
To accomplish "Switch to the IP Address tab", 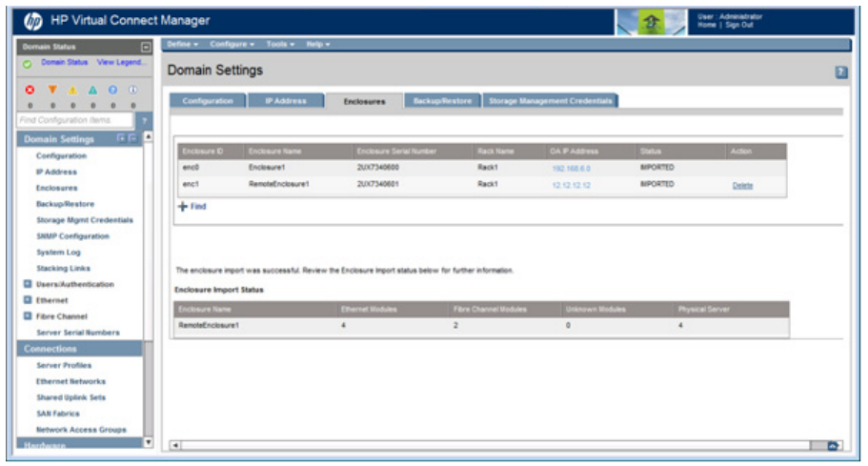I will 286,101.
